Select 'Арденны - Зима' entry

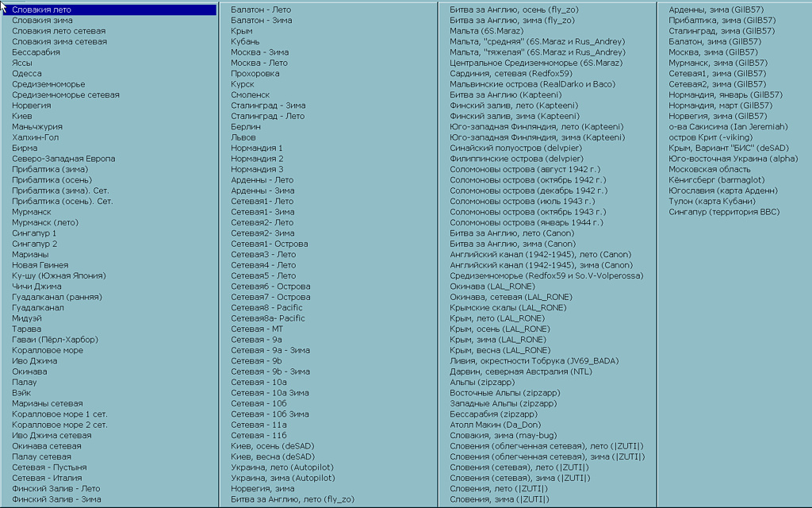(262, 190)
